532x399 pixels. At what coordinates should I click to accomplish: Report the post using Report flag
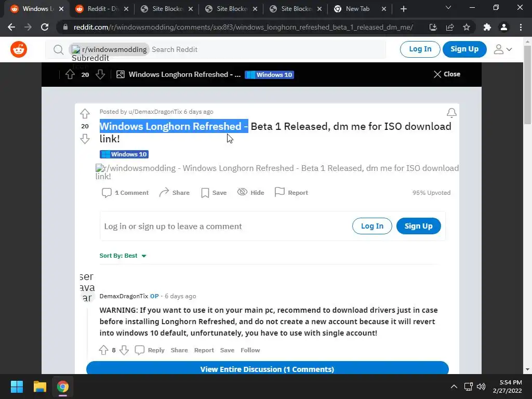[291, 193]
